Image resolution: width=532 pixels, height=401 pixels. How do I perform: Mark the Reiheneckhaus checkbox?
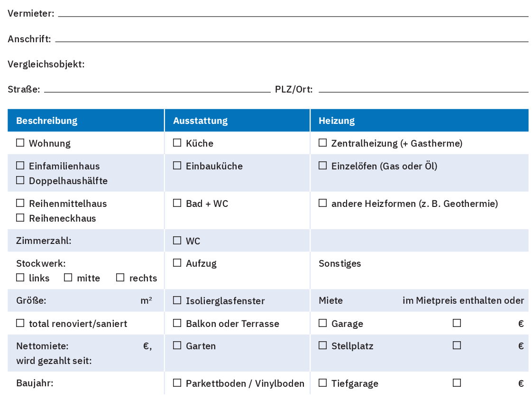tap(20, 218)
